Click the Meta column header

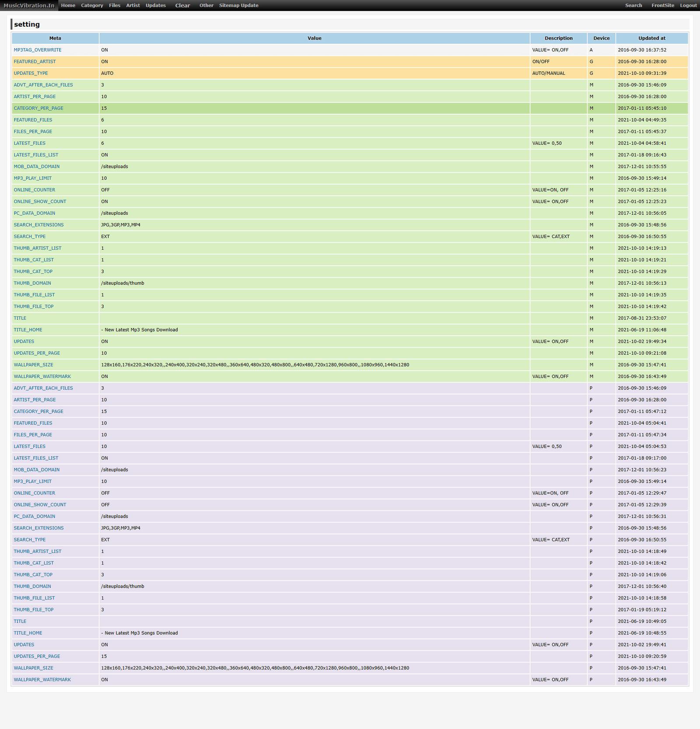coord(55,38)
